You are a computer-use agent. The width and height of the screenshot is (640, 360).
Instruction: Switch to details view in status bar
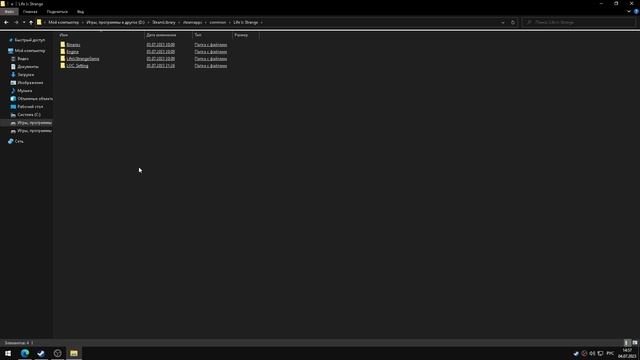[x=627, y=343]
